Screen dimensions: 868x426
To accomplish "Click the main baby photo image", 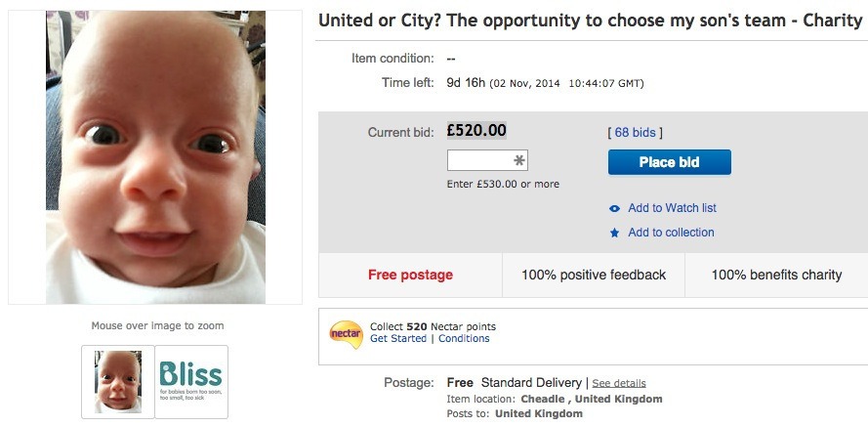I will click(x=155, y=157).
